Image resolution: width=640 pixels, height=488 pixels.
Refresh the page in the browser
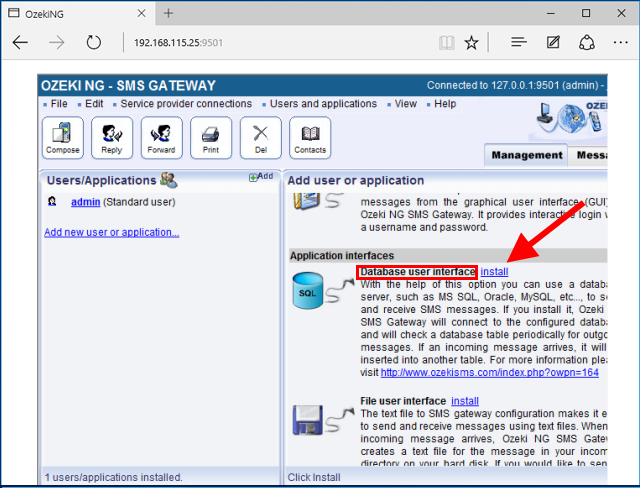93,43
